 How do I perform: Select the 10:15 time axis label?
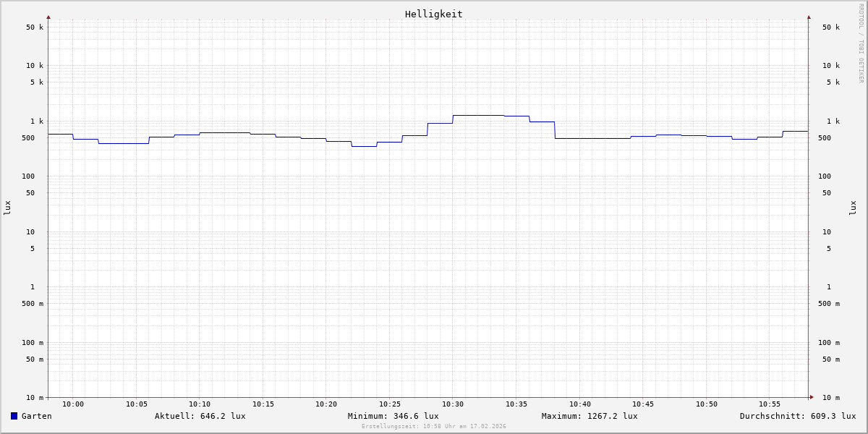(263, 404)
